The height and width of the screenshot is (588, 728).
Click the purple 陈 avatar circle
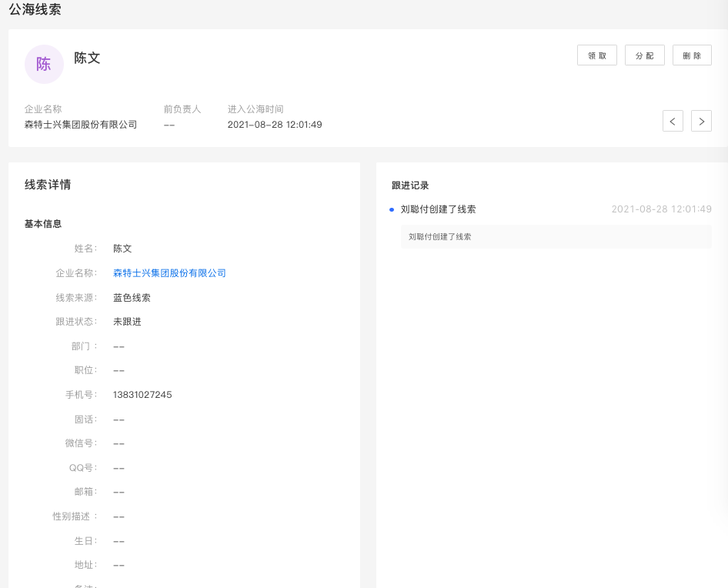(x=44, y=64)
